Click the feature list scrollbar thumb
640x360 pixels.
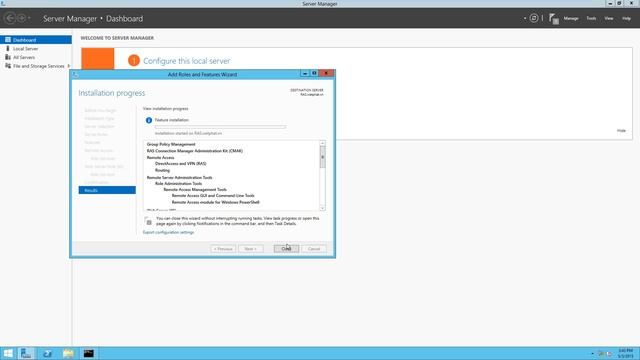(322, 158)
